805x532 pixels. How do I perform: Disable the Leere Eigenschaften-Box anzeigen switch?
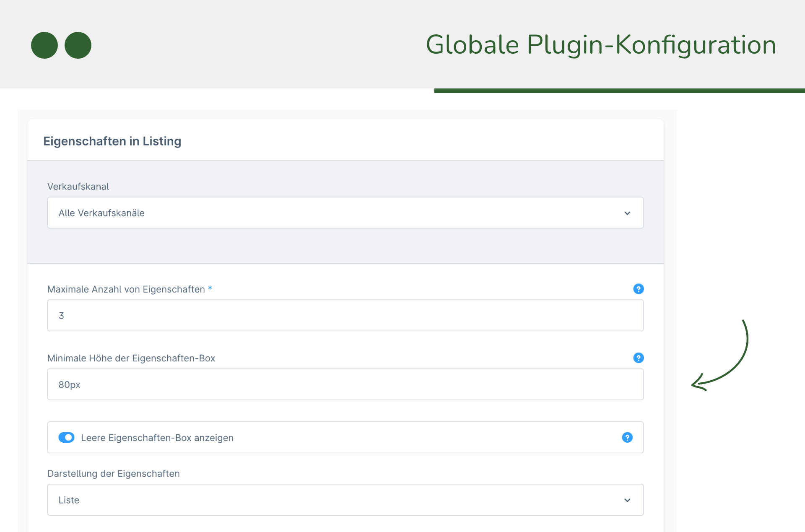pyautogui.click(x=66, y=438)
